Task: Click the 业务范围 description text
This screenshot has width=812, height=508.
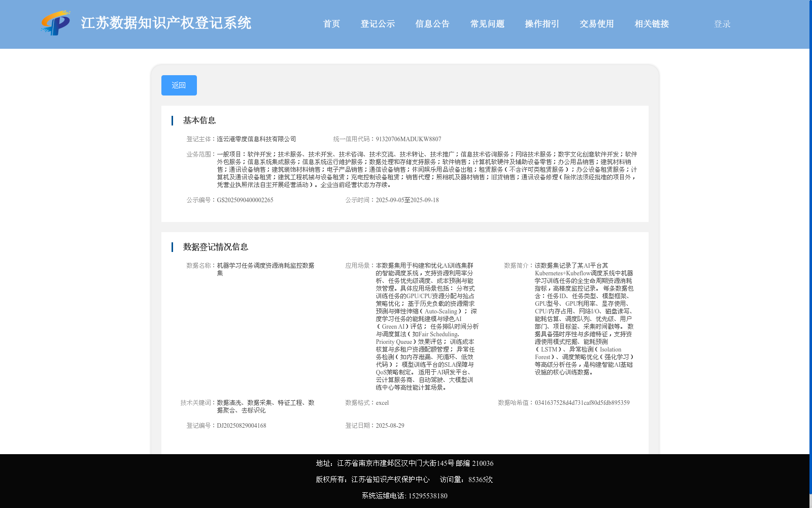Action: (427, 170)
